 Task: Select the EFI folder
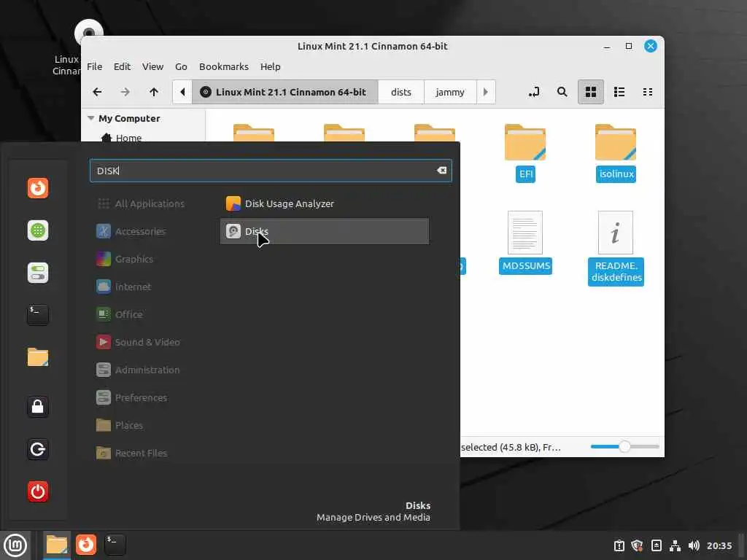coord(525,152)
